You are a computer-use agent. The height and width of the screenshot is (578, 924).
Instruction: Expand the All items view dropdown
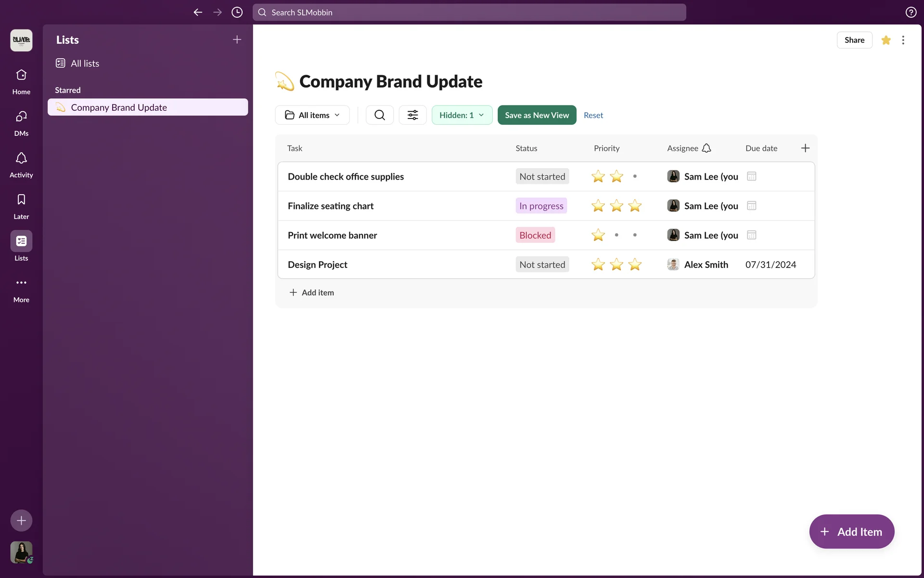point(312,115)
